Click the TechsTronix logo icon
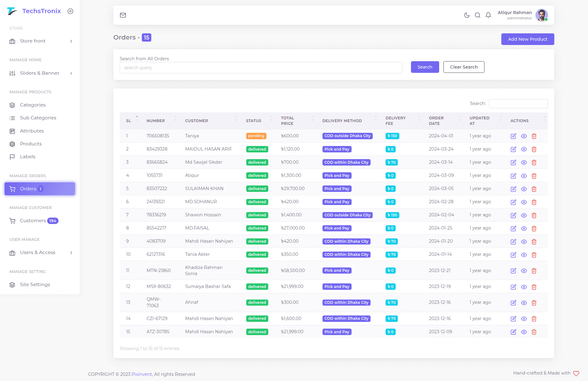The width and height of the screenshot is (588, 381). point(12,11)
